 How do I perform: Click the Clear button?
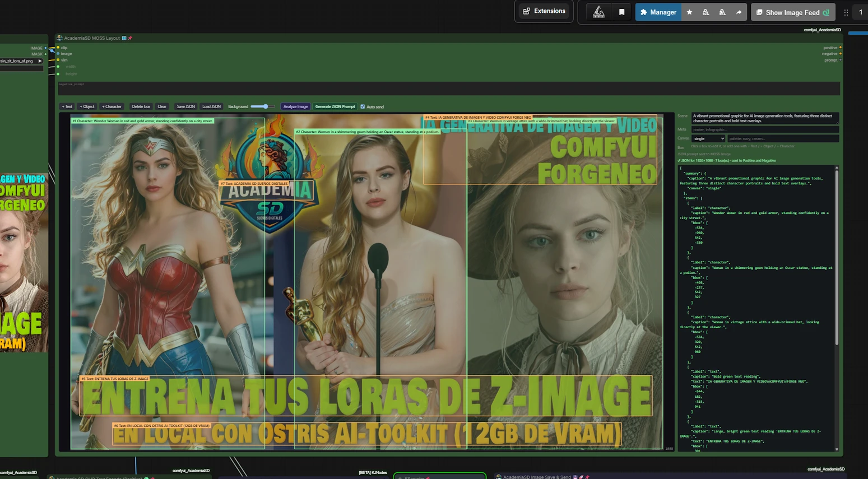[162, 106]
